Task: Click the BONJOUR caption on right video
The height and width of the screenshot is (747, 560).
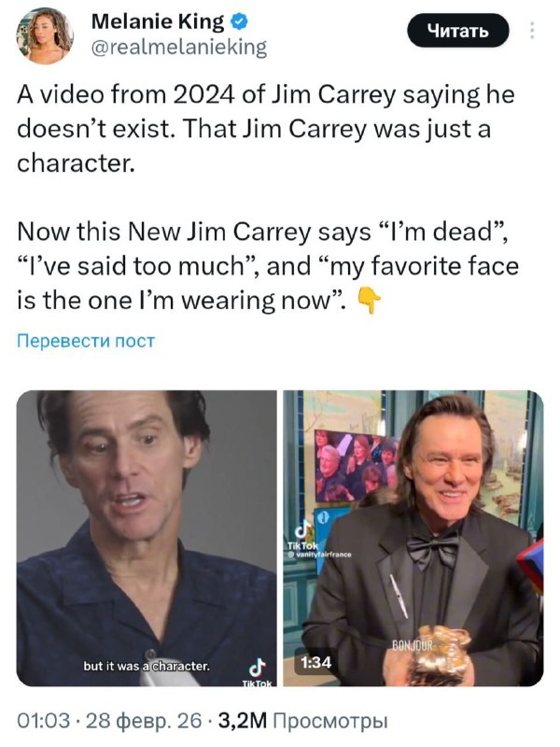Action: tap(413, 645)
